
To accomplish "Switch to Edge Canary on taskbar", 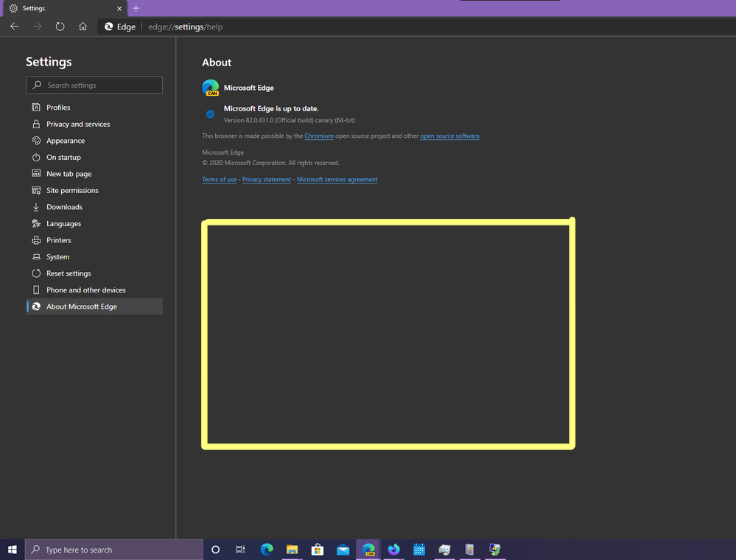I will pos(368,549).
